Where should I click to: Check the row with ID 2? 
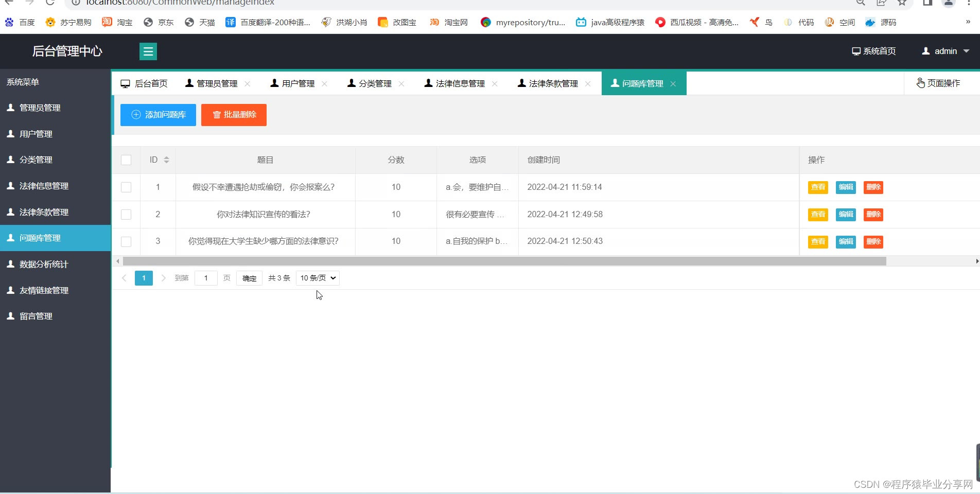pyautogui.click(x=126, y=215)
